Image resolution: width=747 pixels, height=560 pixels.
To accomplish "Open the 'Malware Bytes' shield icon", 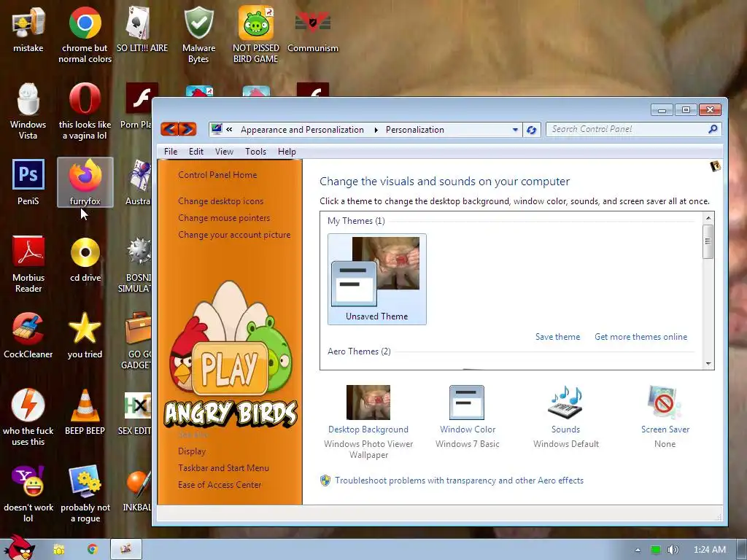I will [198, 34].
